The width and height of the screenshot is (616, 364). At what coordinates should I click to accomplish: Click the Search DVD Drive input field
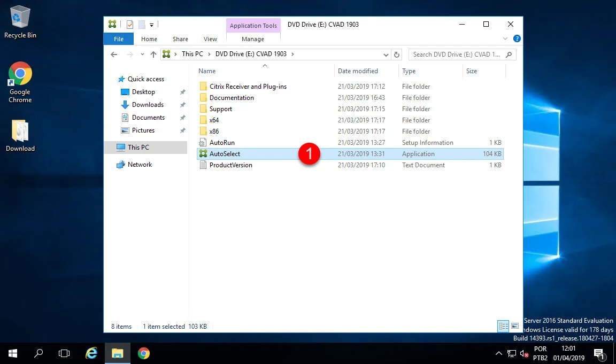[457, 55]
